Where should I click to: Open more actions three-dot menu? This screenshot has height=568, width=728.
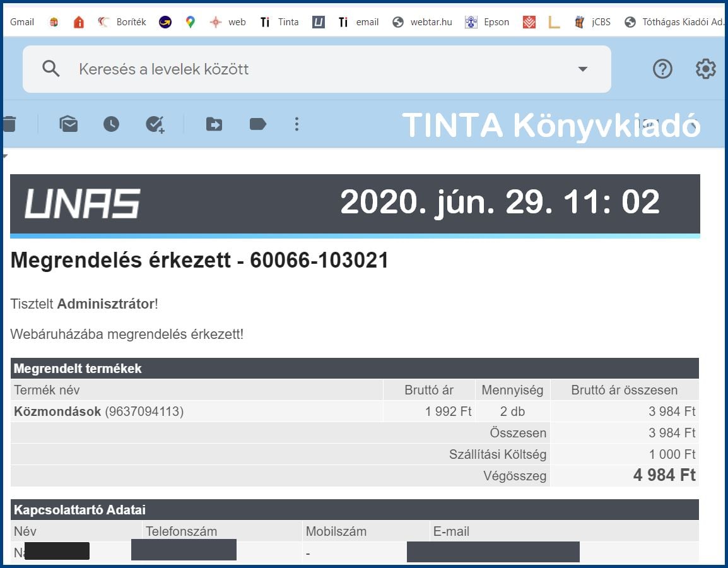[296, 124]
